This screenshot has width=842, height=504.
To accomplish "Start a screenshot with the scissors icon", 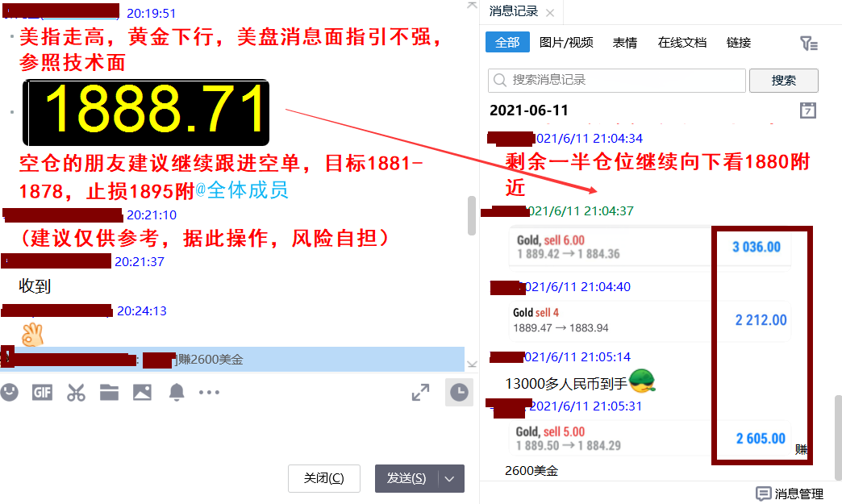I will (76, 393).
